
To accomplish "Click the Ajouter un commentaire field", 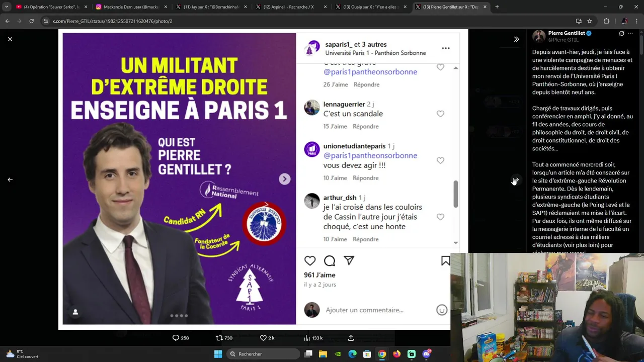I will (365, 310).
